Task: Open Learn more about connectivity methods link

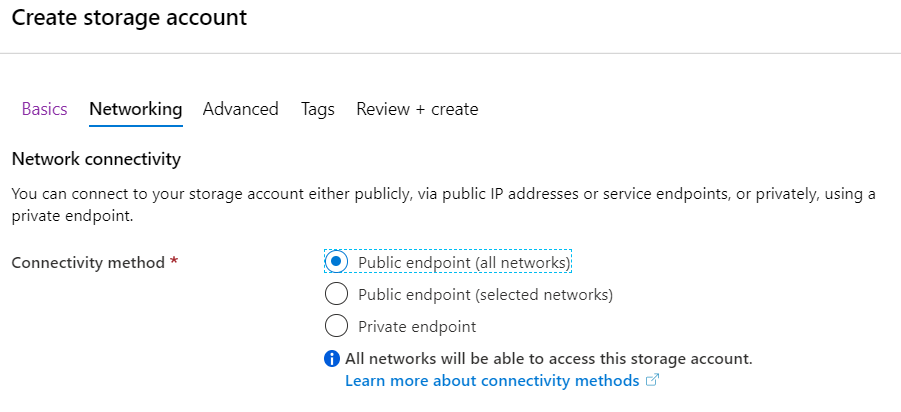Action: click(492, 380)
